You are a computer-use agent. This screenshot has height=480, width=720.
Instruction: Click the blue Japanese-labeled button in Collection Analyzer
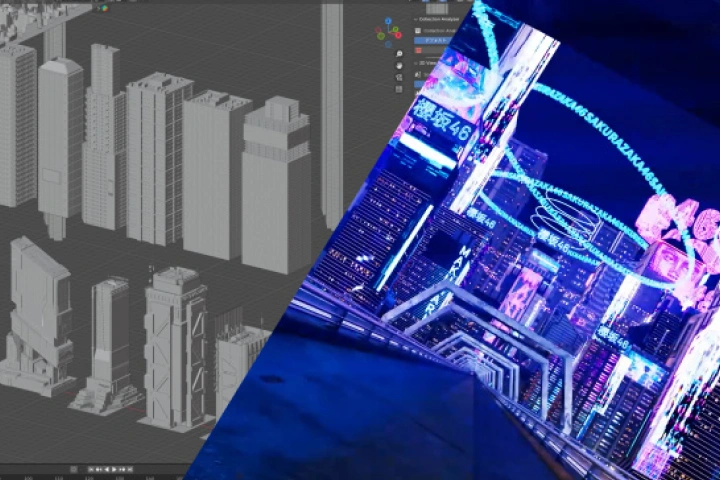[433, 40]
